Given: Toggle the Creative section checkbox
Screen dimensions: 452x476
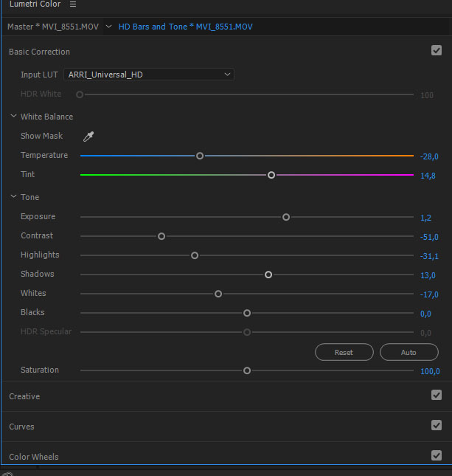Looking at the screenshot, I should click(436, 396).
